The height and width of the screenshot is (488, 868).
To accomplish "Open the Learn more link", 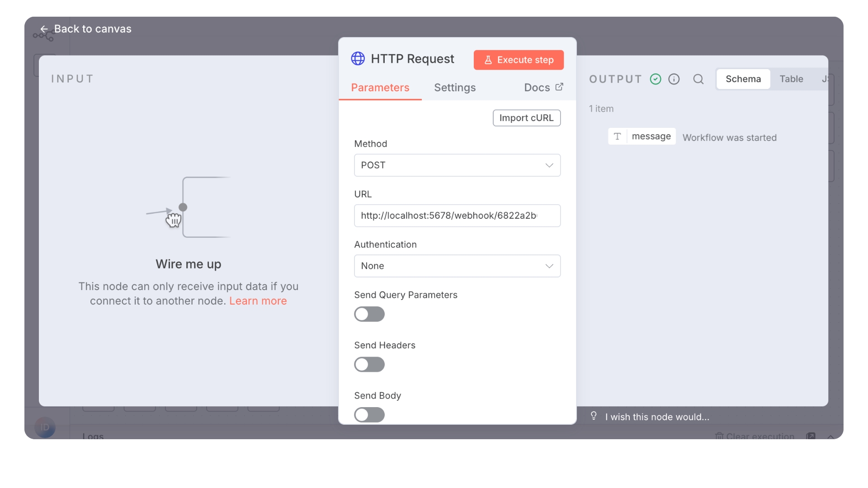I will click(258, 301).
